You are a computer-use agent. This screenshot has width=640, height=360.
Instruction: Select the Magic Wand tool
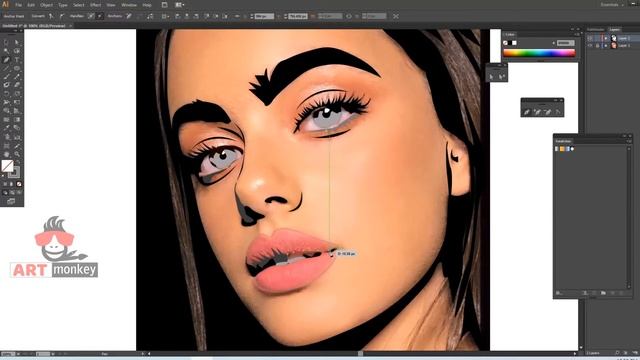6,51
